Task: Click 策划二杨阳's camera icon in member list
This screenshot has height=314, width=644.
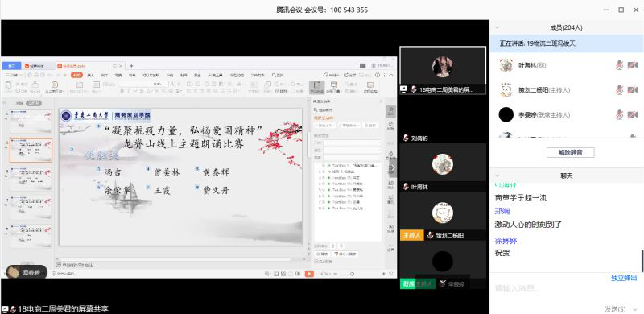Action: click(633, 89)
